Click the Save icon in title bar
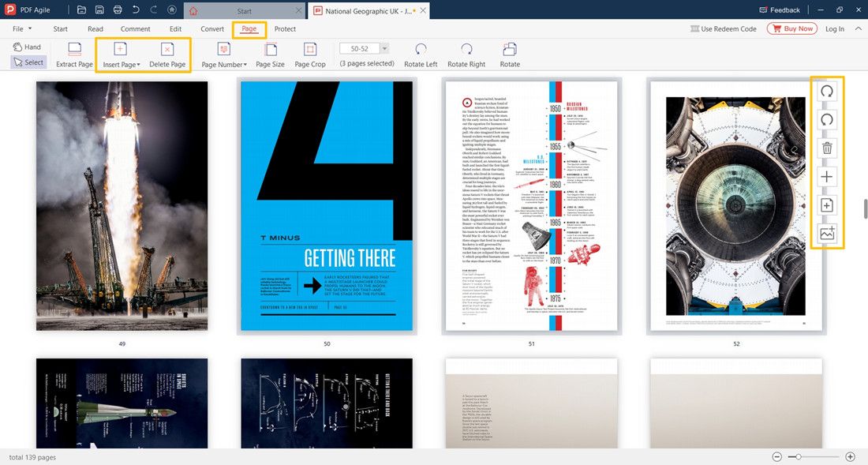The image size is (868, 465). 99,9
